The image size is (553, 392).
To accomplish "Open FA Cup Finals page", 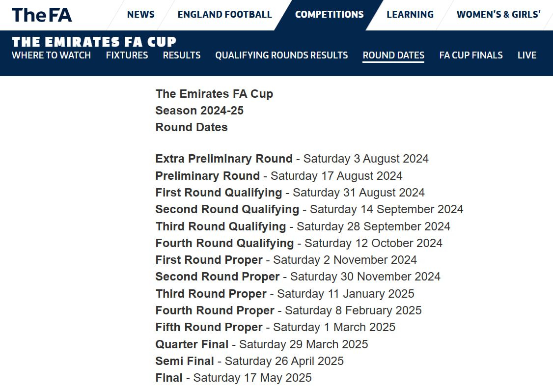I will [x=471, y=56].
